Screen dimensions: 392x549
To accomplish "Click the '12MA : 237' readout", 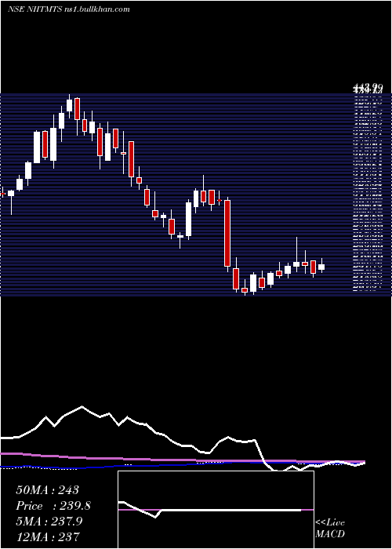I will click(48, 536).
